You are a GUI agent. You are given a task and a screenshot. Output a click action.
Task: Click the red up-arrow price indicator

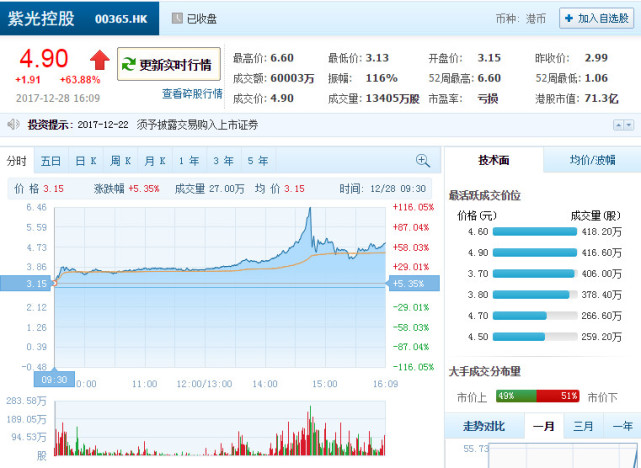tap(100, 60)
